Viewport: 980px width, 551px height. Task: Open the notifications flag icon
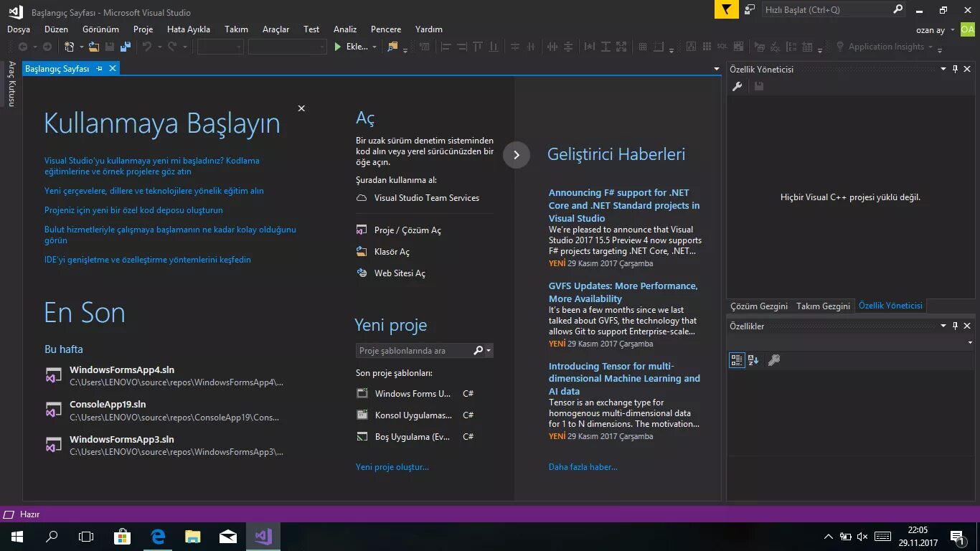pyautogui.click(x=726, y=9)
